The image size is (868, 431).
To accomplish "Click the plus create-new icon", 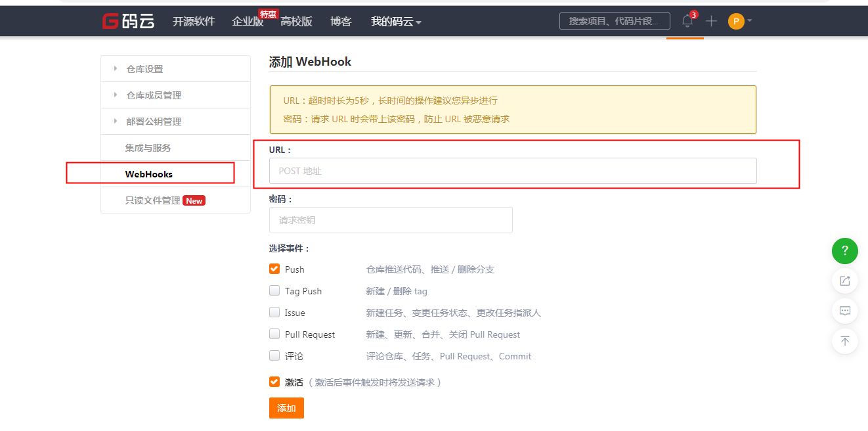I will point(711,21).
